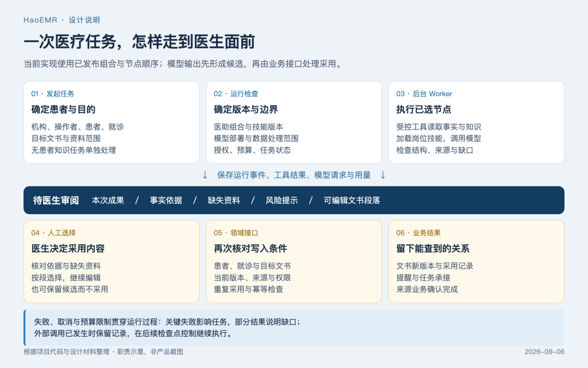
Task: Click the line '核对依据与缺失资料'
Action: (66, 266)
